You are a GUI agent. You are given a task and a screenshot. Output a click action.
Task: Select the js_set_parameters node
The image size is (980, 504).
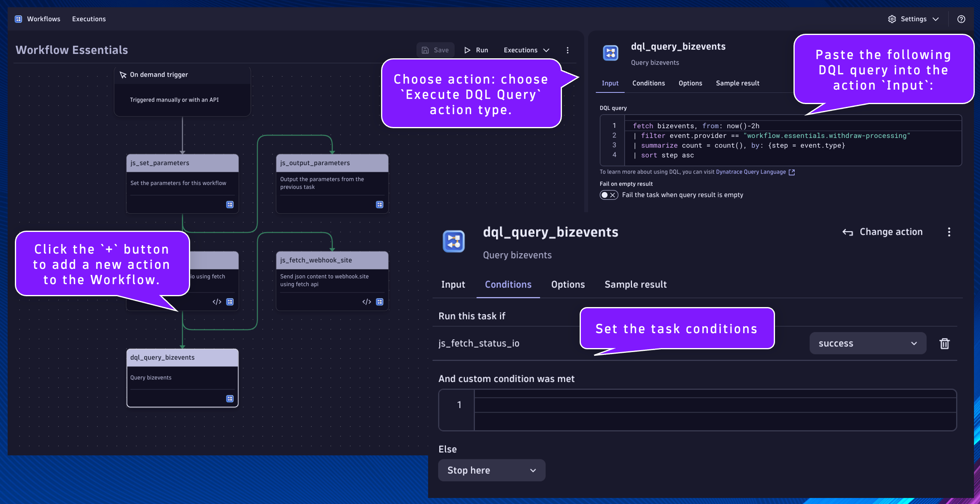[x=182, y=184]
